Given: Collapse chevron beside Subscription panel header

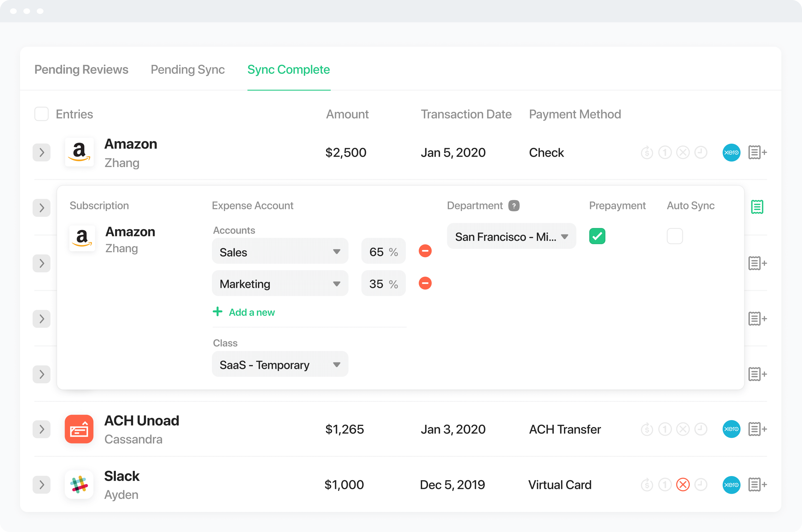Looking at the screenshot, I should click(41, 208).
